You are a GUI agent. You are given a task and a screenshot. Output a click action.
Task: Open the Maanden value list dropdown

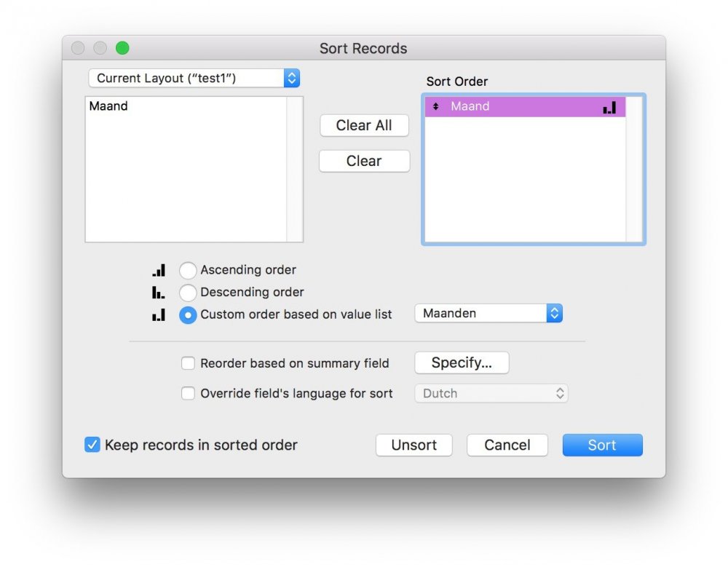(x=488, y=313)
